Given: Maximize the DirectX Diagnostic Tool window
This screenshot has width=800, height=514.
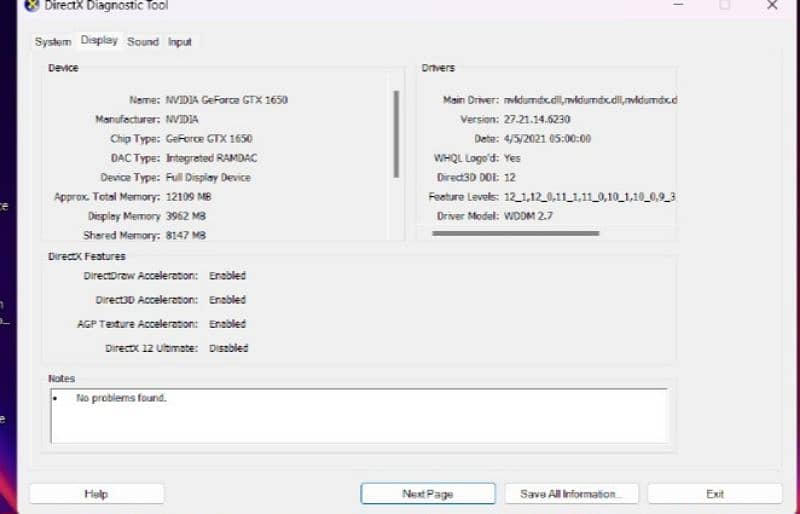Looking at the screenshot, I should (x=724, y=5).
